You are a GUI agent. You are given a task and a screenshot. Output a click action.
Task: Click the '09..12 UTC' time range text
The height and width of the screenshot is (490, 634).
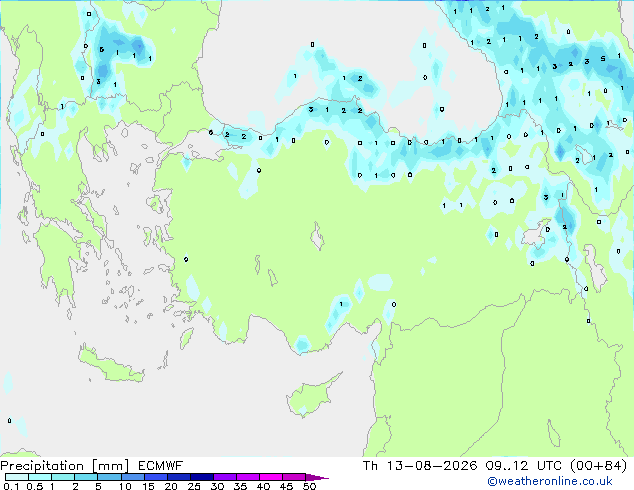[x=524, y=466]
